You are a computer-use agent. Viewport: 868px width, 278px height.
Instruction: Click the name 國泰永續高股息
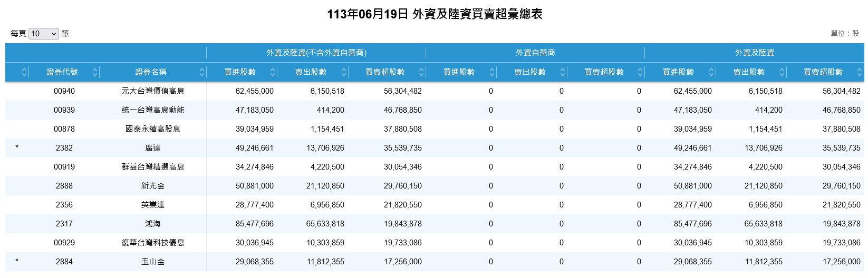click(x=153, y=129)
